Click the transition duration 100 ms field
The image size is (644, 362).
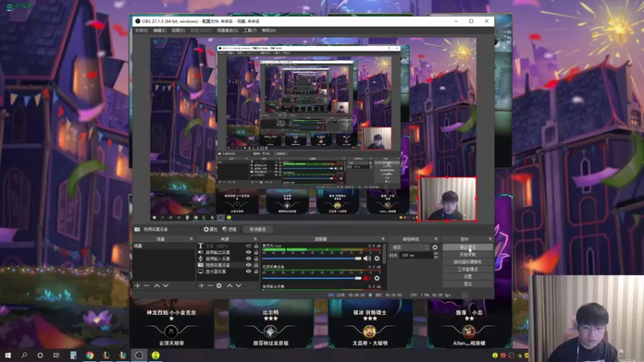coord(416,255)
